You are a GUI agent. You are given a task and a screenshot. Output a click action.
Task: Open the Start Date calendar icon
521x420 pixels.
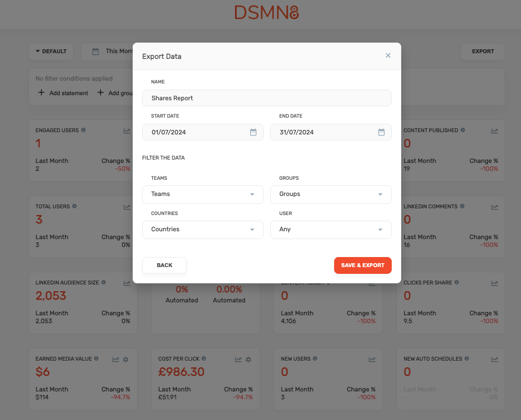click(253, 132)
